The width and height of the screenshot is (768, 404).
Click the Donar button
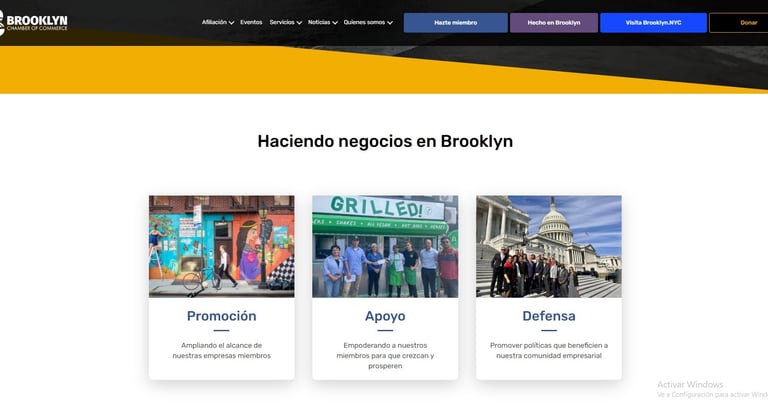tap(739, 23)
